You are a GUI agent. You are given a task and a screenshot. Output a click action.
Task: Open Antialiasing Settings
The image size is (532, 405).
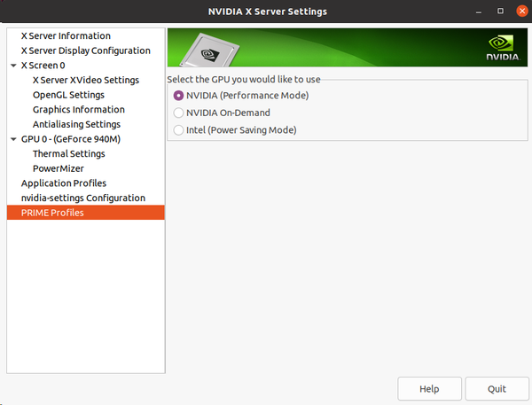pos(76,124)
